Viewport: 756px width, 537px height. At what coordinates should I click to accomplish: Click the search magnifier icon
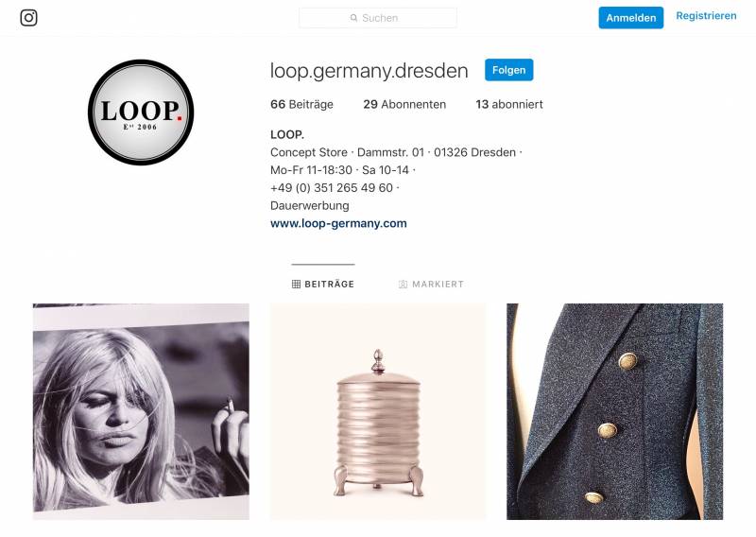pyautogui.click(x=353, y=18)
